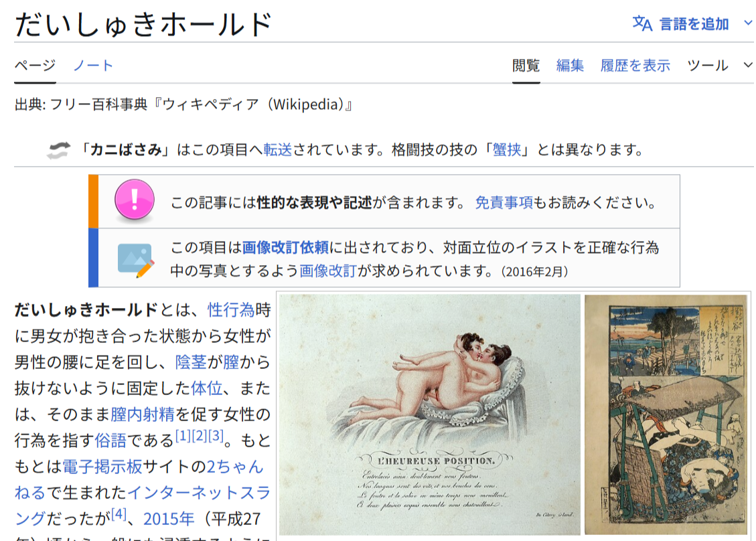756x541 pixels.
Task: Click the language translation icon
Action: click(x=642, y=23)
